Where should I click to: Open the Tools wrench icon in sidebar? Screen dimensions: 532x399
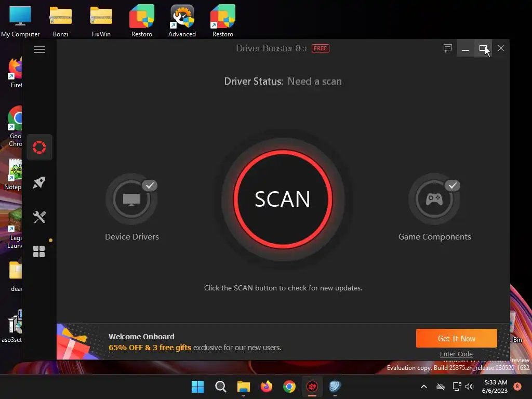pos(39,217)
